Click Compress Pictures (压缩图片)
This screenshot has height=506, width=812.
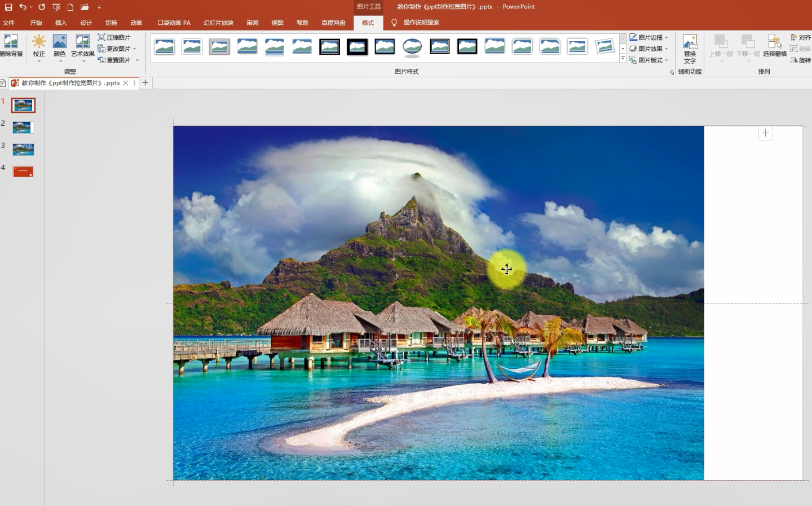(114, 37)
